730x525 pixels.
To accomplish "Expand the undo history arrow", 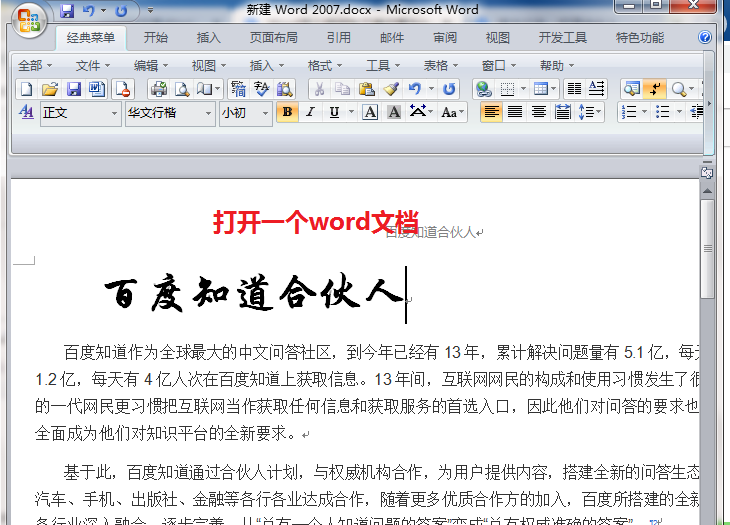I will point(431,88).
